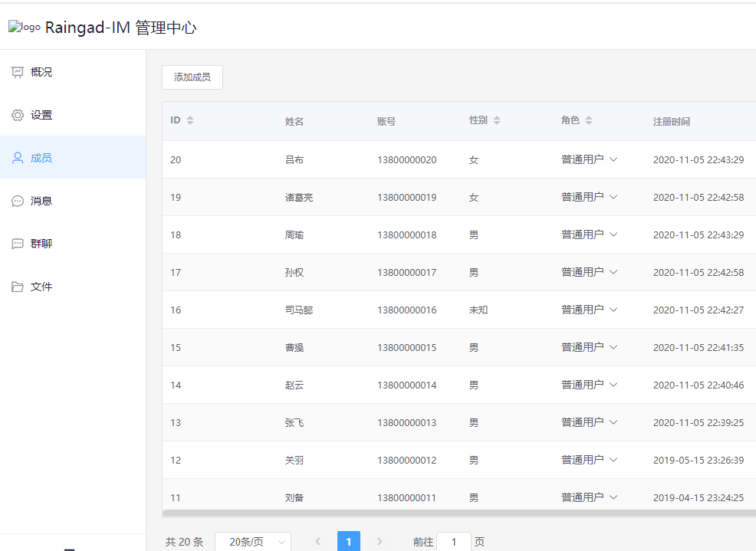Click registration time 2019-05-15 23:26:39
The image size is (756, 551).
click(698, 461)
